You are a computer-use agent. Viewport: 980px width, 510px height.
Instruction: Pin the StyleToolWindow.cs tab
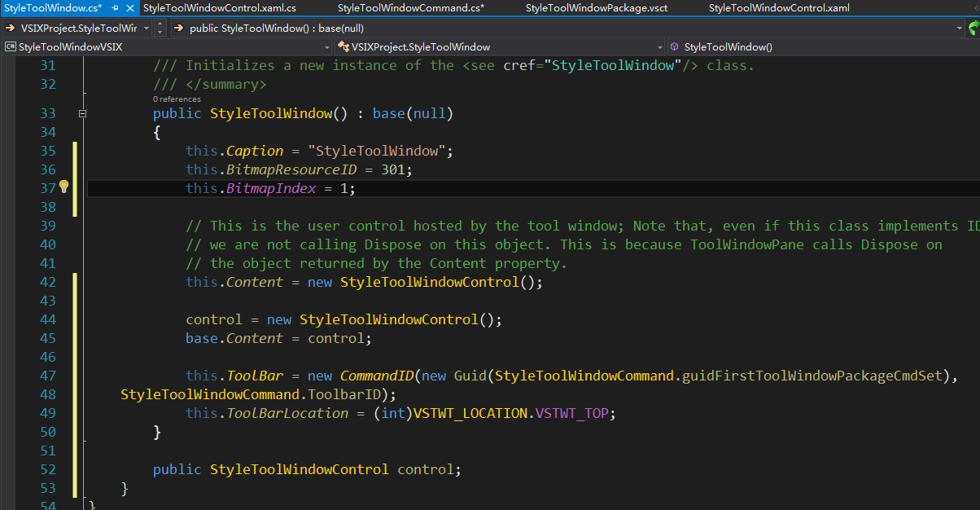pos(115,8)
